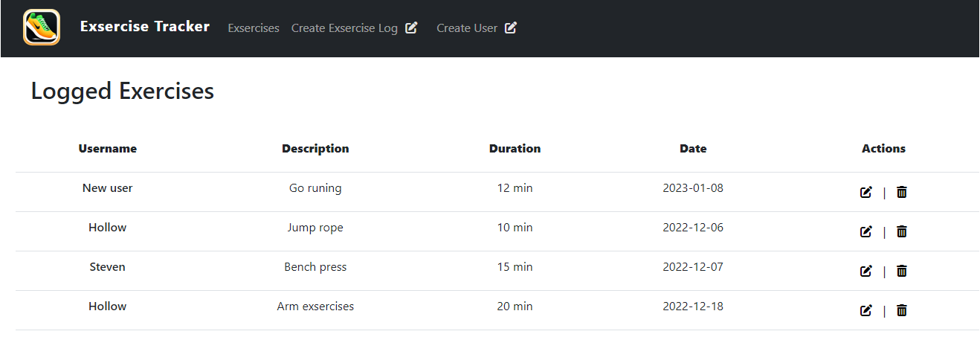Click the Username column header
The image size is (980, 337).
click(108, 149)
